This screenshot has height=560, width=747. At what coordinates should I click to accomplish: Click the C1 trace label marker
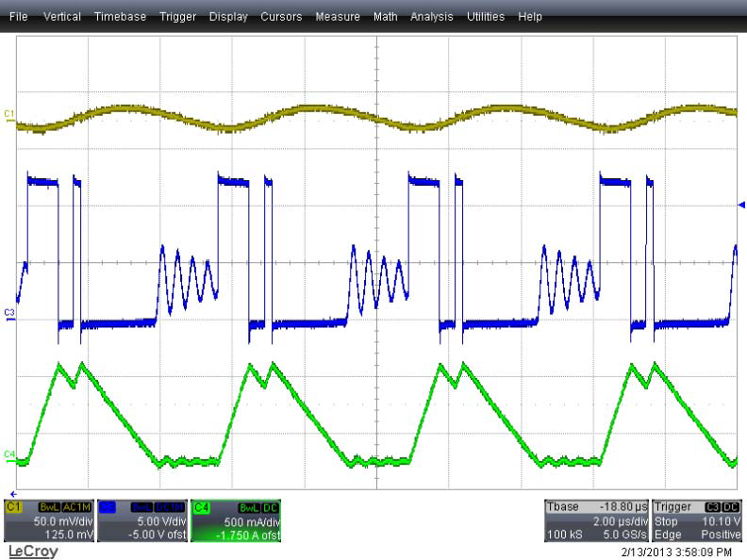[9, 114]
